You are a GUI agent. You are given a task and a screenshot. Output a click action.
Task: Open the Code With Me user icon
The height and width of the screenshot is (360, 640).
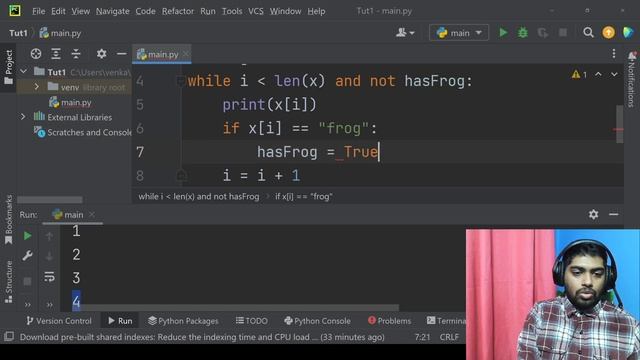[x=405, y=33]
